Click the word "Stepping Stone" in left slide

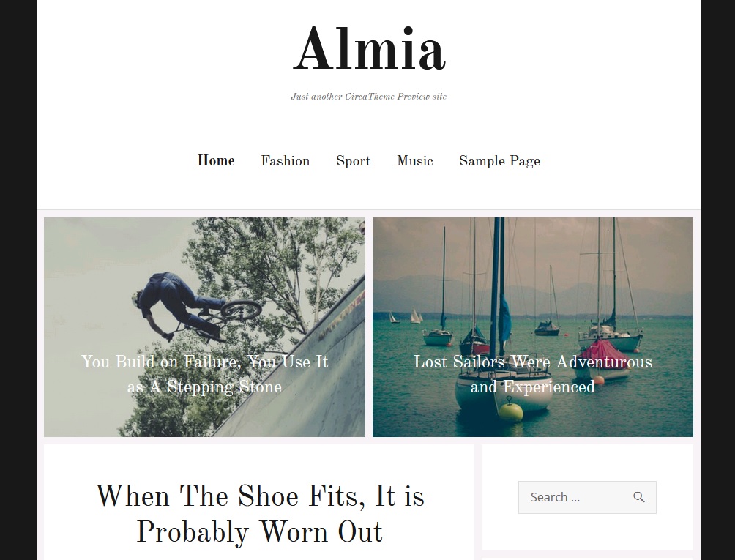pos(224,387)
